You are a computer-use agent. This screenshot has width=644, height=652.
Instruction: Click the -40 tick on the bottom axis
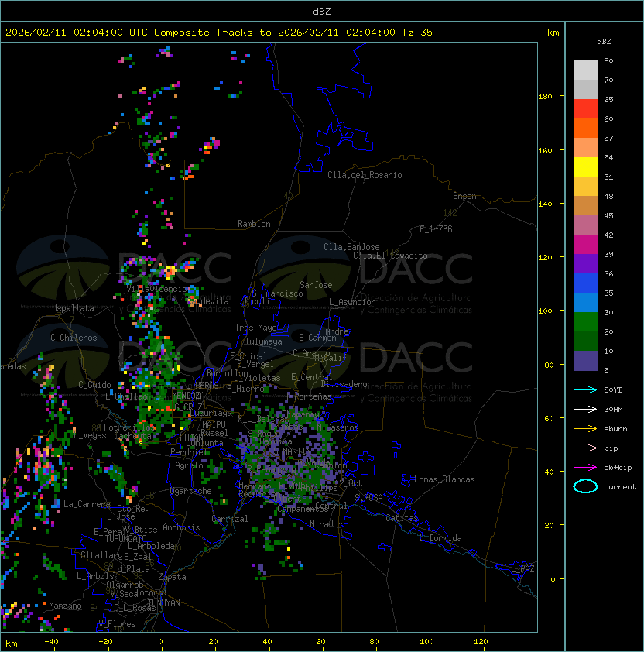pyautogui.click(x=51, y=642)
